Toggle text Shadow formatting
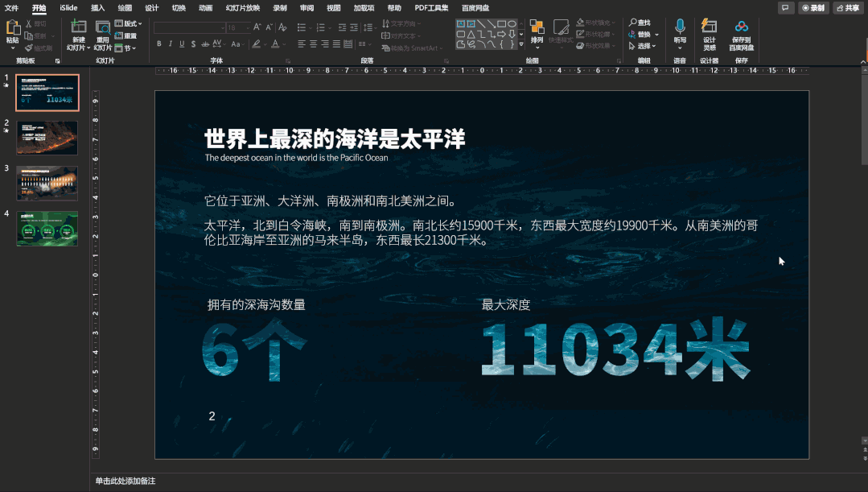This screenshot has height=492, width=868. point(193,43)
